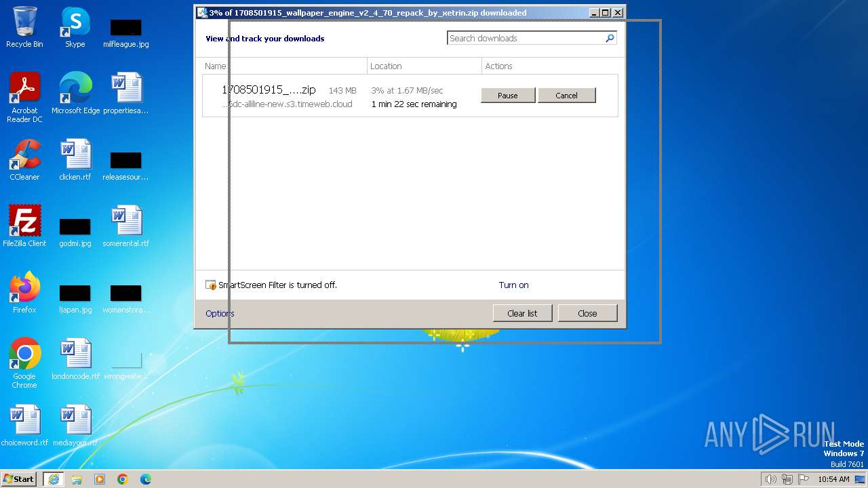Viewport: 868px width, 488px height.
Task: Select mediayour.rtf desktop file
Action: [x=75, y=426]
